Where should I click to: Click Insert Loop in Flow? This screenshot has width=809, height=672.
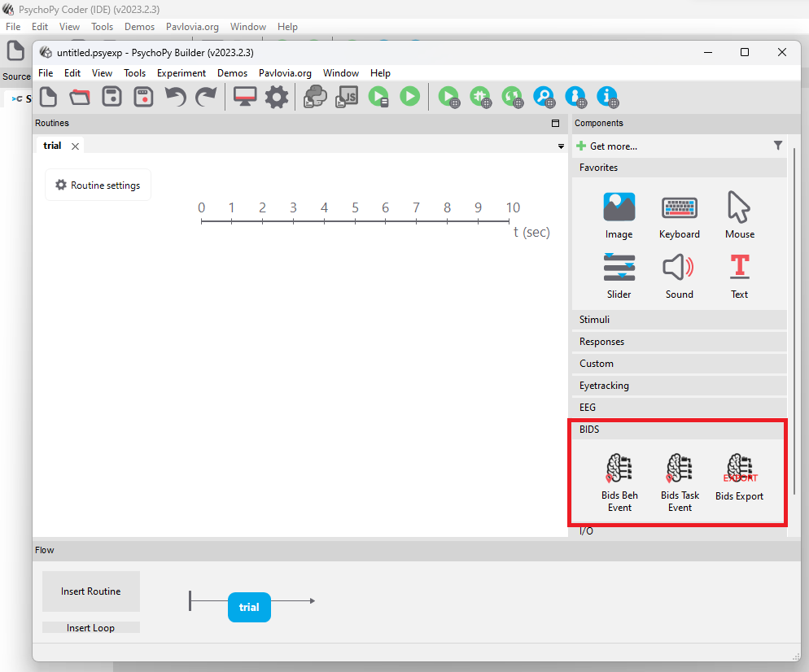pos(91,627)
